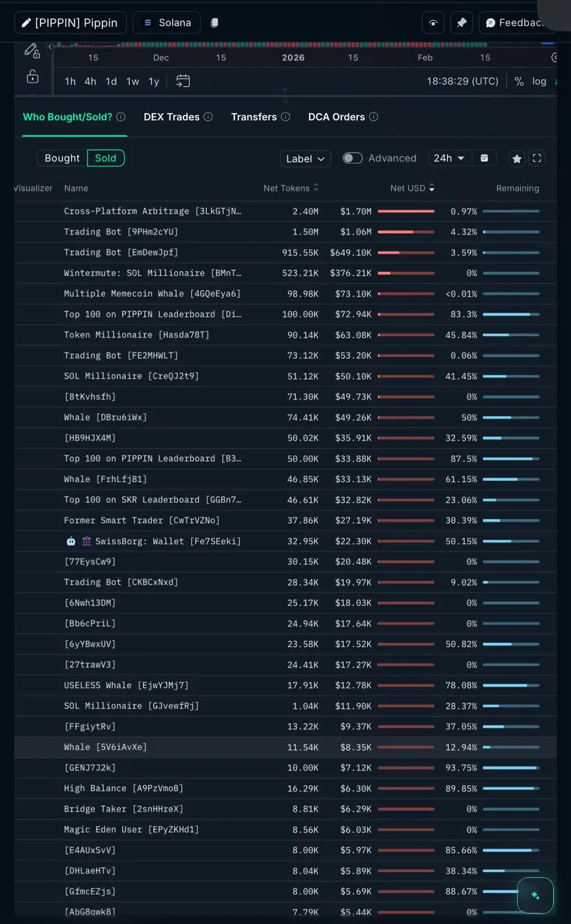Click the chart resize handle arrow icon
Screen dimensions: 571x924
[285, 95]
